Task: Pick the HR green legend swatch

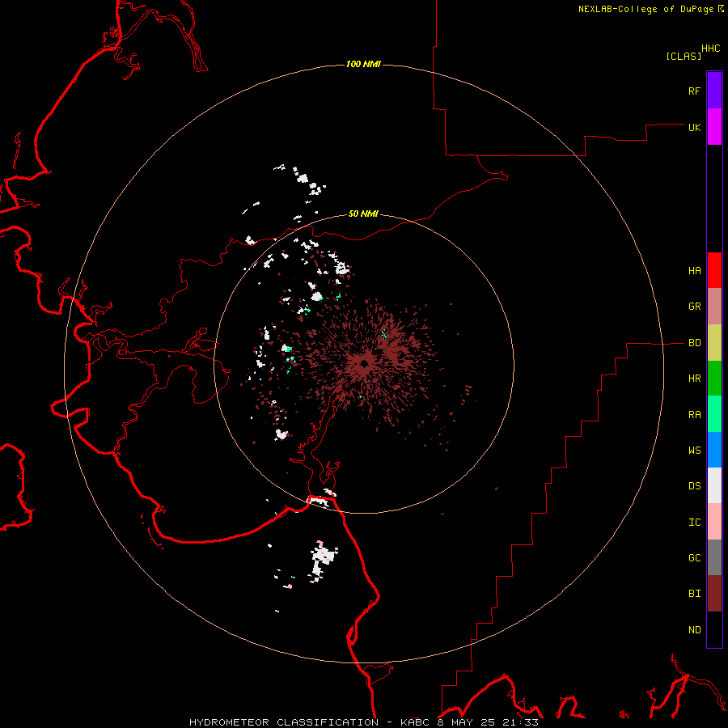Action: tap(714, 379)
